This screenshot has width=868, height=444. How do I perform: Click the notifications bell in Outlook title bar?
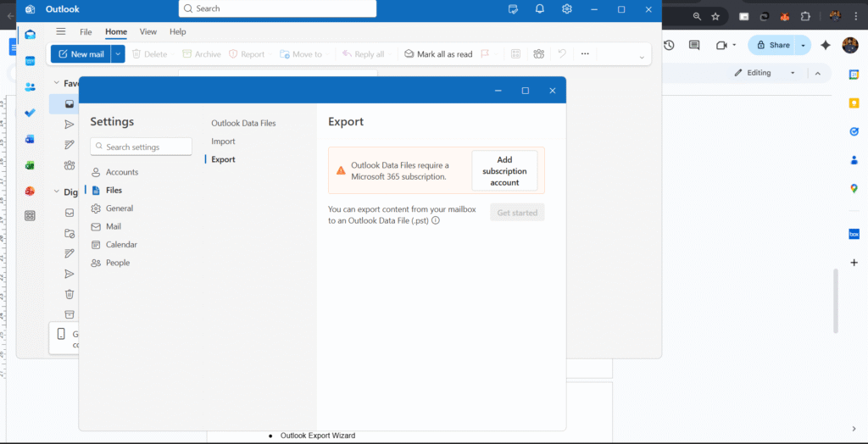pyautogui.click(x=540, y=8)
